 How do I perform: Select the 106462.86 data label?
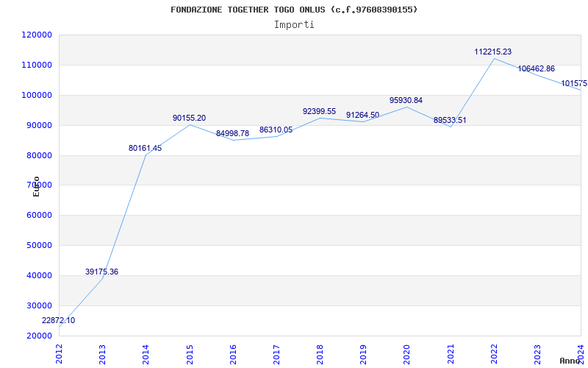[537, 68]
